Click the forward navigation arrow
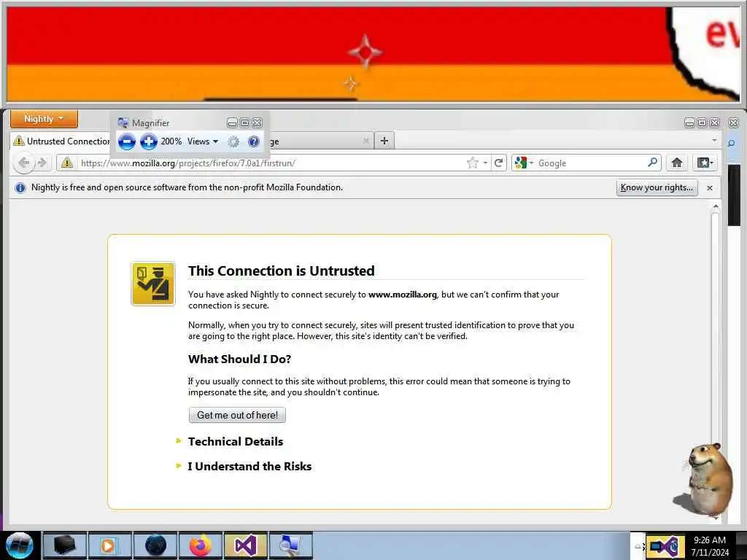 42,163
